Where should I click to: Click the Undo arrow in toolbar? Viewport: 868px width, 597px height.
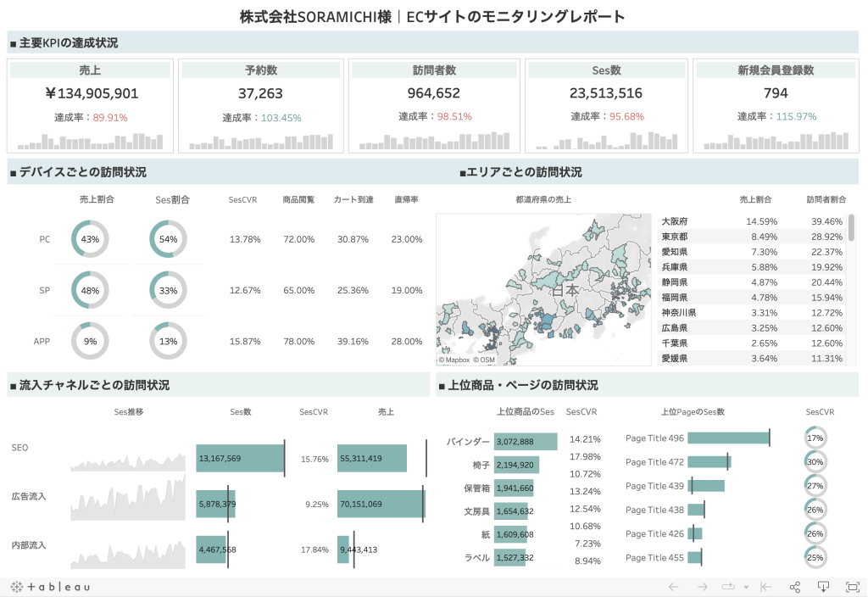[674, 587]
